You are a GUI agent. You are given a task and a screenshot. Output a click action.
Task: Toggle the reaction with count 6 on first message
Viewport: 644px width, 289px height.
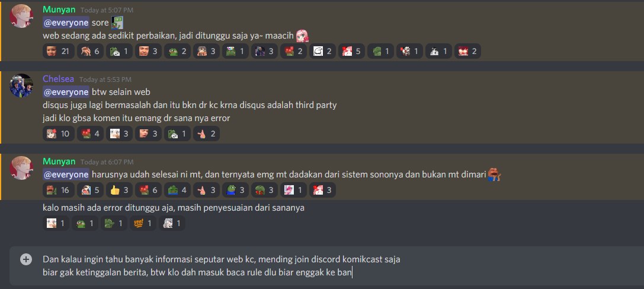pyautogui.click(x=91, y=51)
